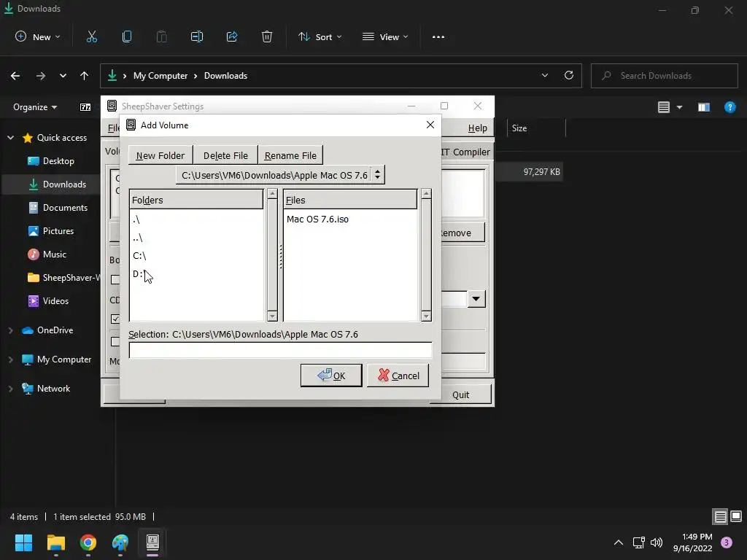This screenshot has height=560, width=747.
Task: Select the D:\ drive entry
Action: (x=139, y=274)
